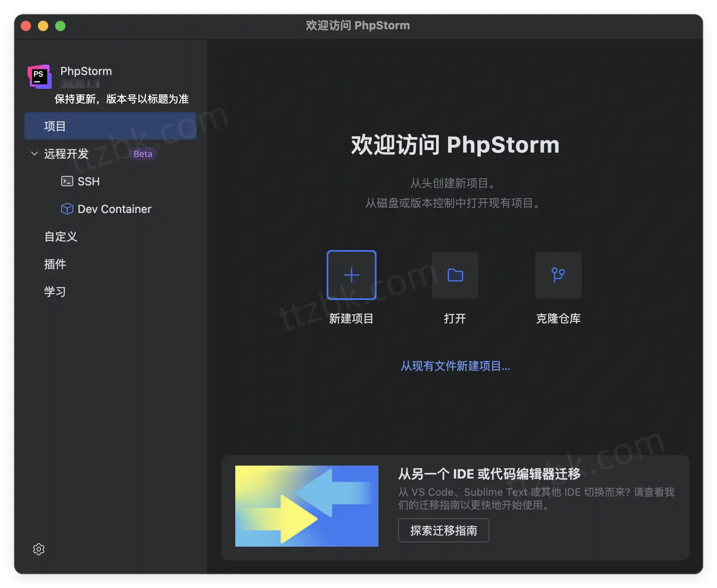Click the 探索迁移指南 button
Viewport: 717px width, 588px height.
[443, 530]
